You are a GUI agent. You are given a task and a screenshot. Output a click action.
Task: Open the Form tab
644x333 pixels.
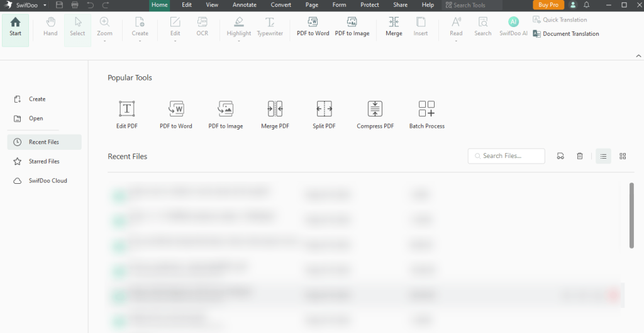pos(339,5)
